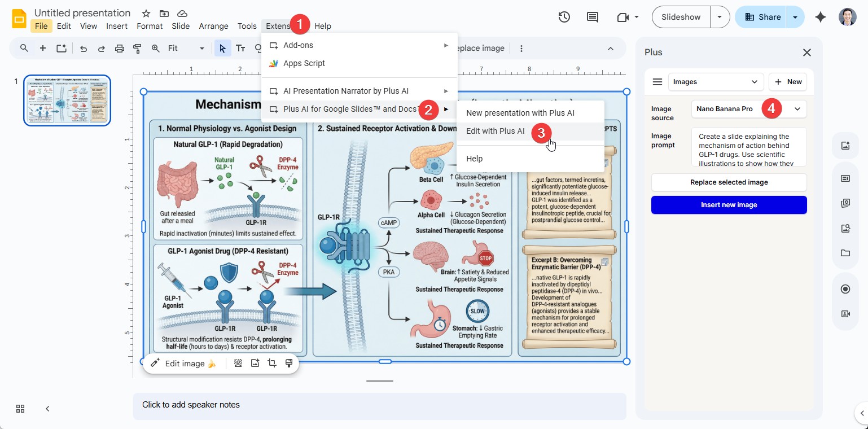This screenshot has width=868, height=429.
Task: Select the paint format roller tool
Action: click(x=137, y=49)
